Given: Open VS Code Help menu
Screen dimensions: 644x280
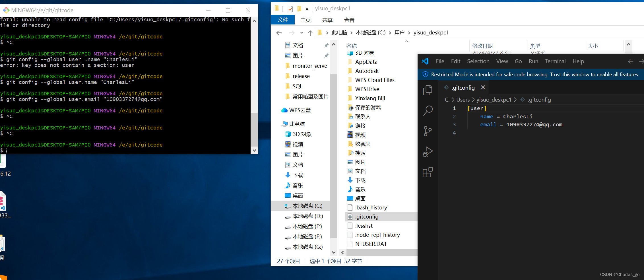Looking at the screenshot, I should pos(578,61).
